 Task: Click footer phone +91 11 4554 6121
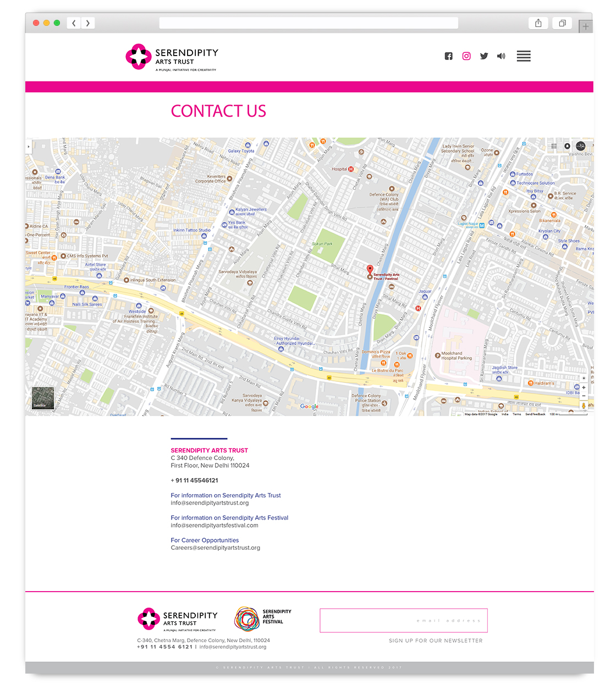click(164, 647)
